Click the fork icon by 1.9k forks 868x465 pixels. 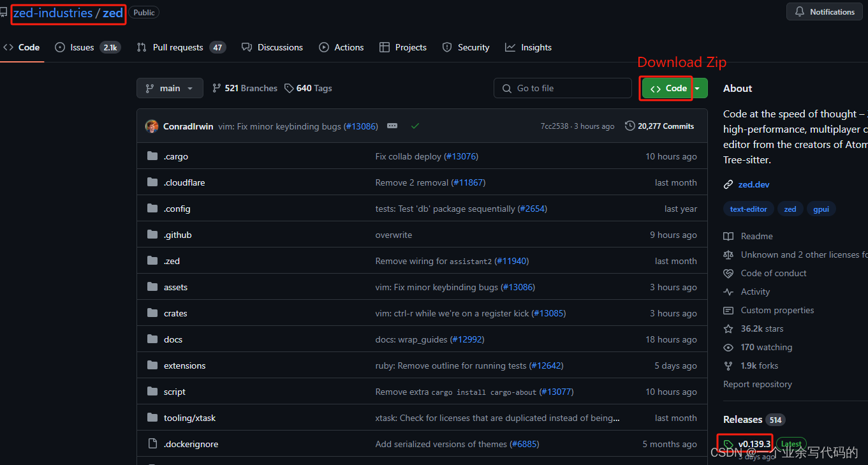pos(728,365)
